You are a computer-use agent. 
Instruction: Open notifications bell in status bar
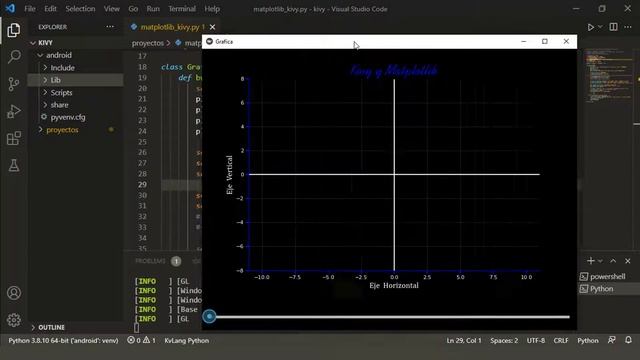point(629,340)
